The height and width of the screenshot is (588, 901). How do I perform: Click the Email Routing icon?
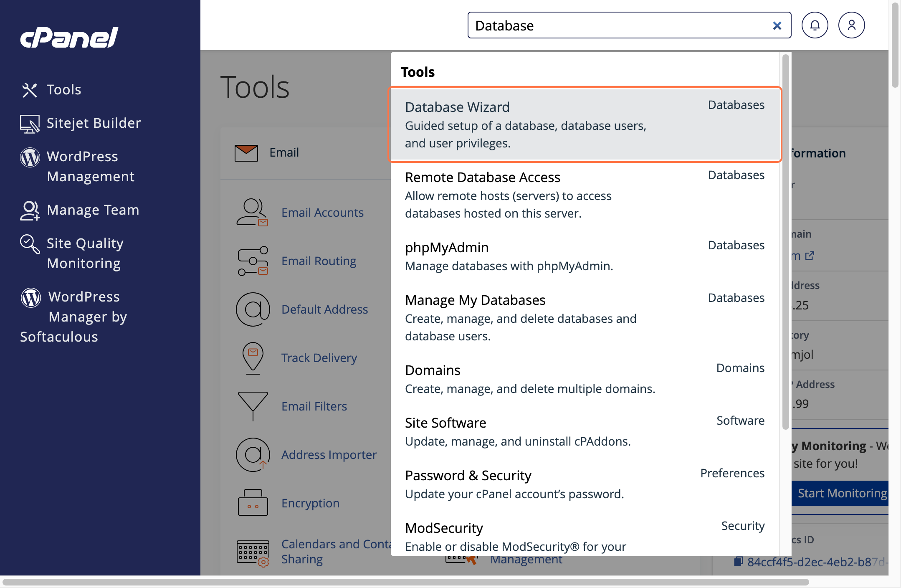(x=253, y=261)
